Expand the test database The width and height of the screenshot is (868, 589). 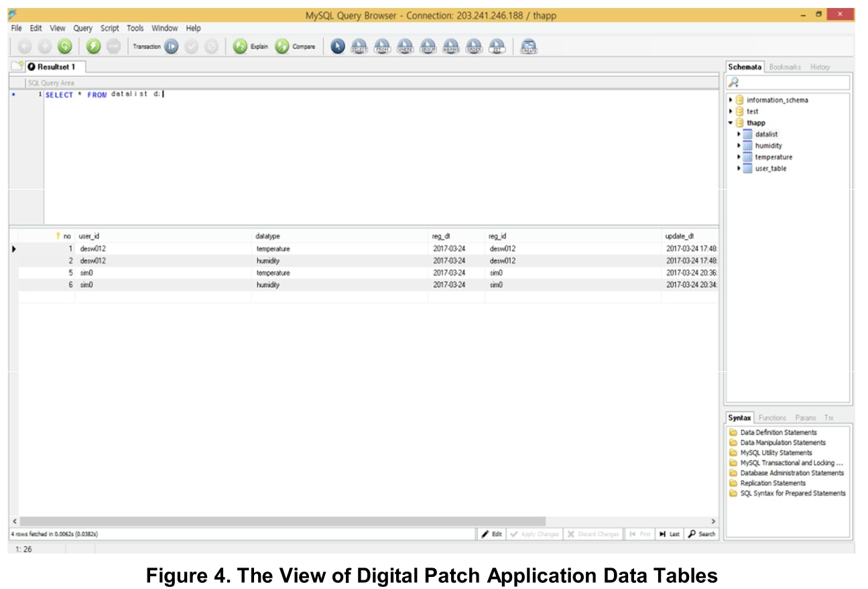(731, 111)
